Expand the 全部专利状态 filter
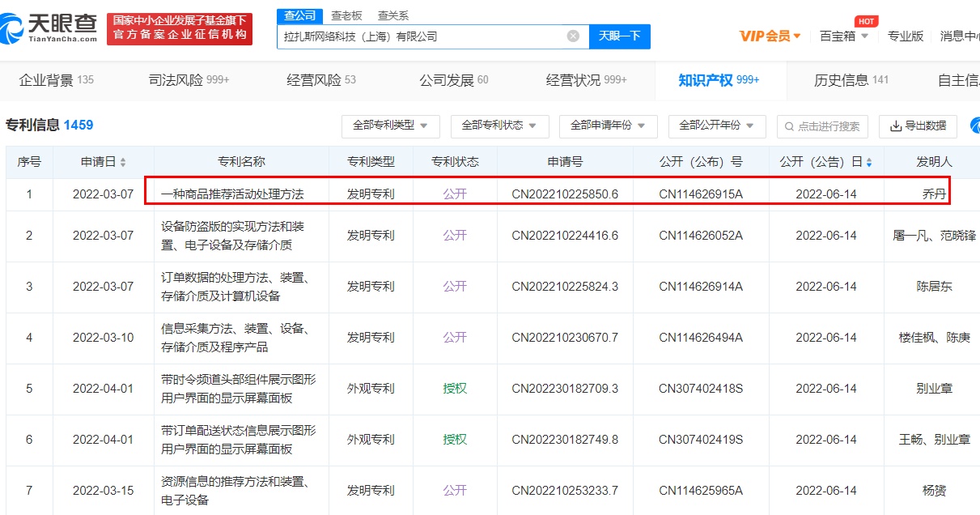 500,126
